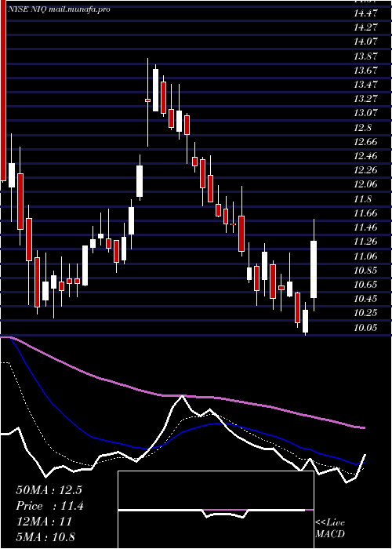Click the 50MA : 12.5 readout
The image size is (392, 549).
click(49, 490)
